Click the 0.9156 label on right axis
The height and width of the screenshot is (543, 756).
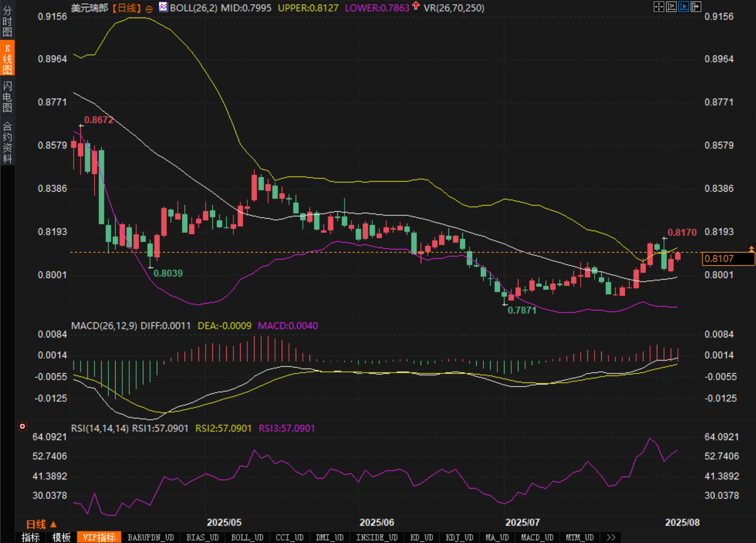tap(719, 16)
